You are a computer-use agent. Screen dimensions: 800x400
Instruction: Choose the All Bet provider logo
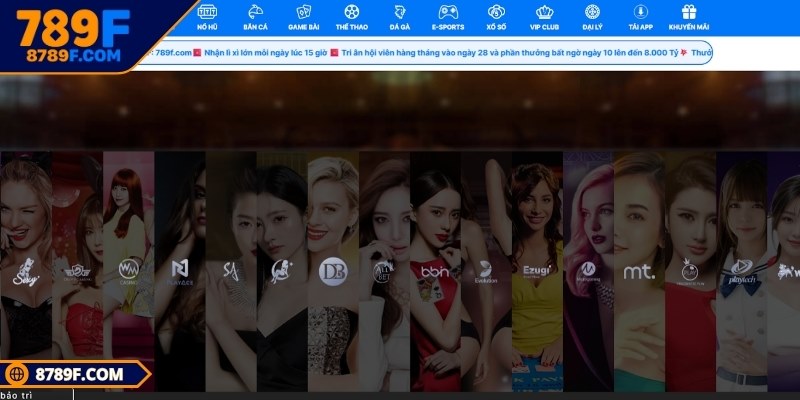[x=383, y=272]
